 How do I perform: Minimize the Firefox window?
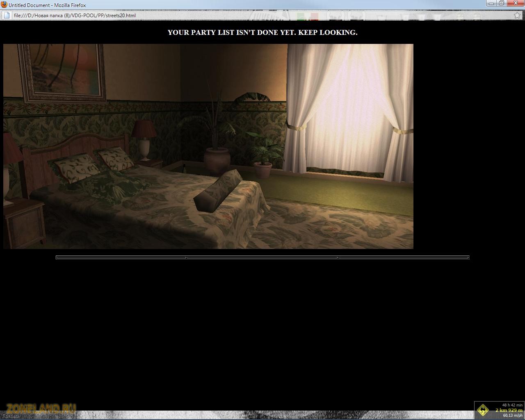click(x=491, y=3)
